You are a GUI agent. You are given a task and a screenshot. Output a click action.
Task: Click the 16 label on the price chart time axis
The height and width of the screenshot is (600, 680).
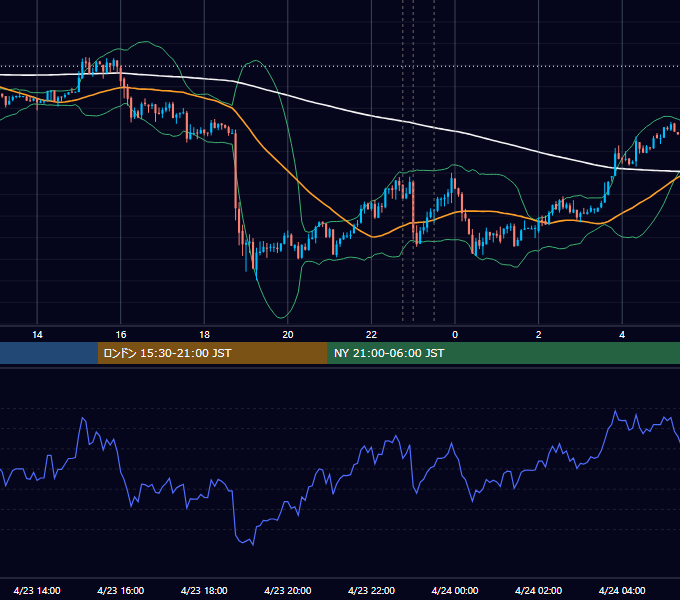121,335
